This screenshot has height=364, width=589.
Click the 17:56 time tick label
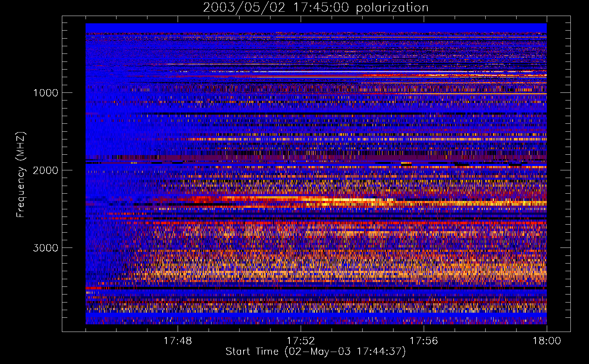(424, 341)
